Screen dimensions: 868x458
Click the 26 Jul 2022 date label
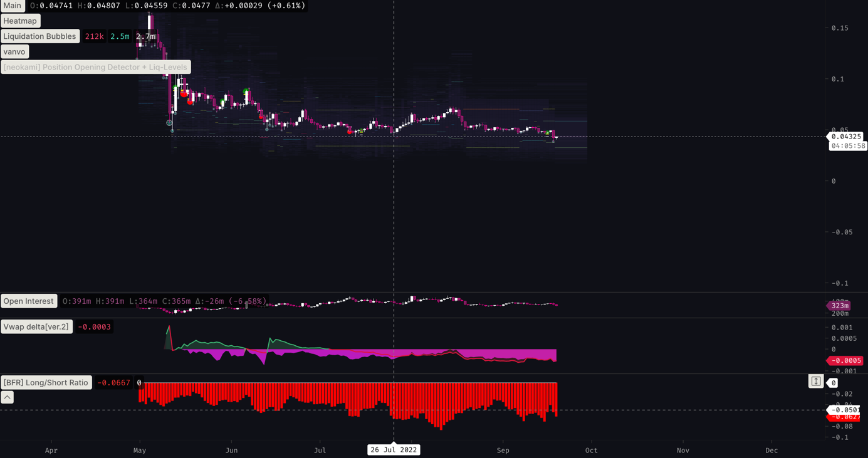tap(394, 450)
